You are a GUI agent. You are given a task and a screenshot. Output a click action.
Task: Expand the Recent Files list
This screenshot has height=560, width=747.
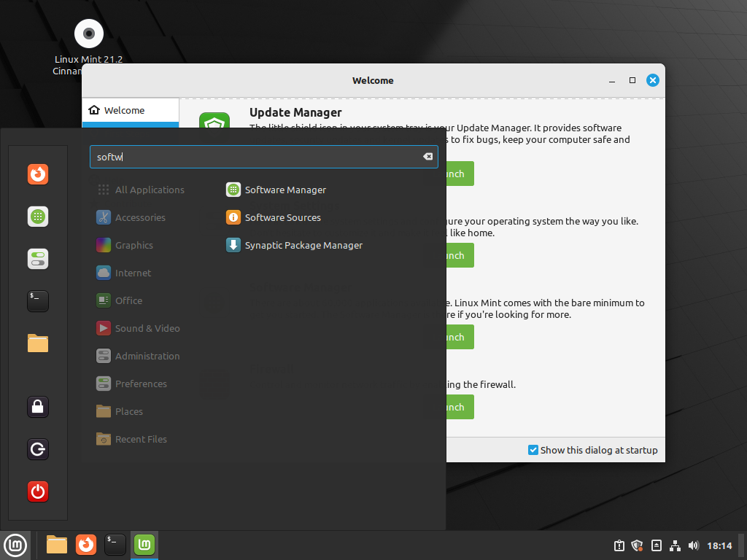point(142,439)
